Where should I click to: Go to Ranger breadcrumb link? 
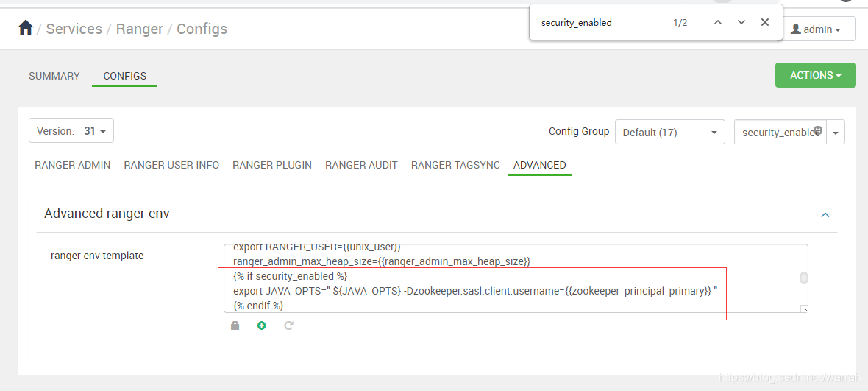140,29
